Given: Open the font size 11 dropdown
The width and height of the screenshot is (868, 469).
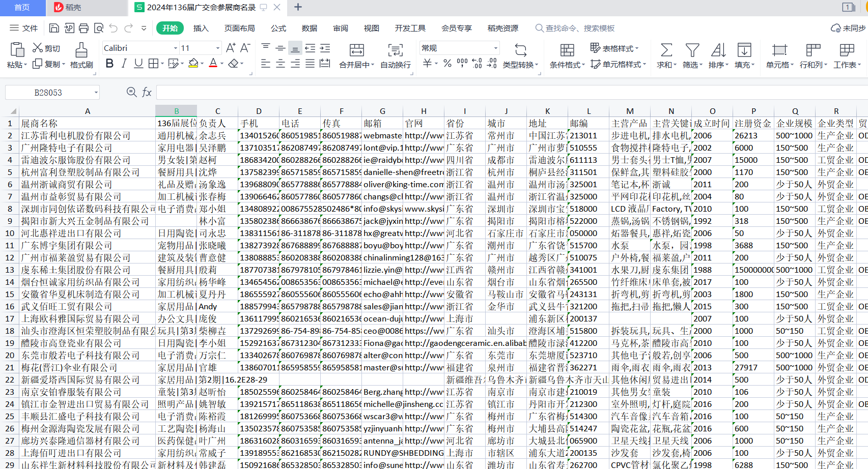Looking at the screenshot, I should (218, 48).
